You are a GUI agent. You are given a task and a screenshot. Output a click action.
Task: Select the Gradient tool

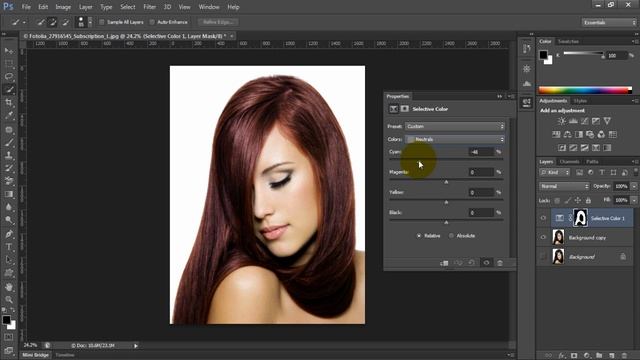pos(9,194)
